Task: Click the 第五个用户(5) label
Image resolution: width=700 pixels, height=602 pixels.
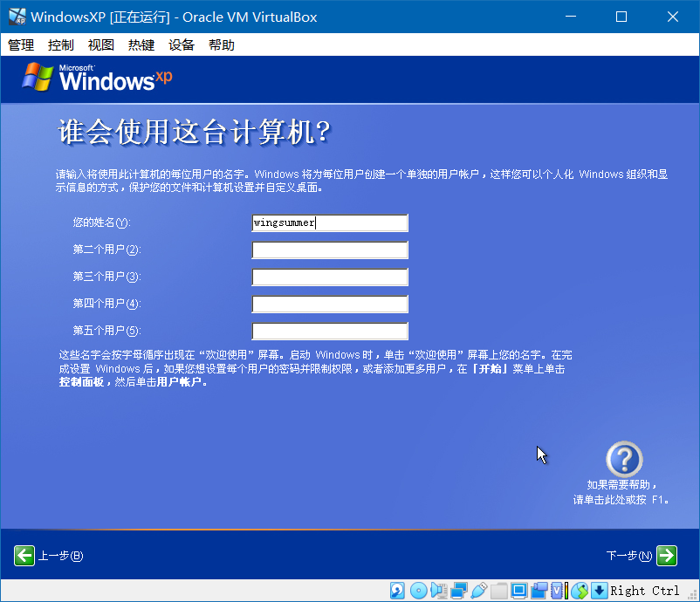Action: click(107, 331)
